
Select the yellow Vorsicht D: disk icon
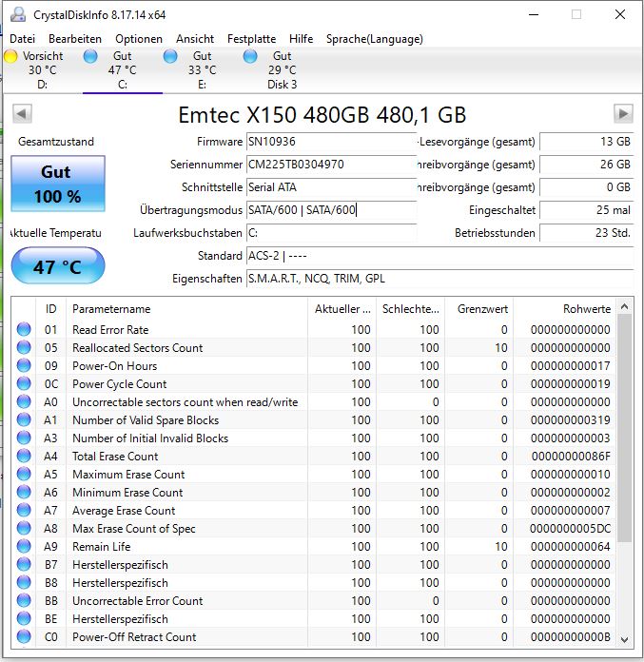[10, 56]
